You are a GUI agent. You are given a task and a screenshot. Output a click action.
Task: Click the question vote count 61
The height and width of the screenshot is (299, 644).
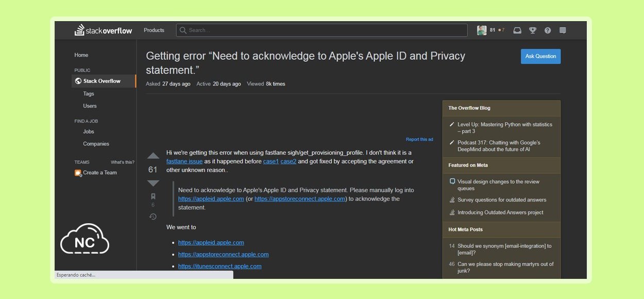[x=153, y=170]
